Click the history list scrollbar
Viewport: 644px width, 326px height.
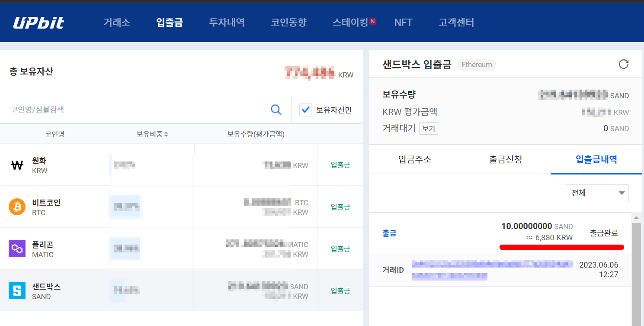(636, 274)
